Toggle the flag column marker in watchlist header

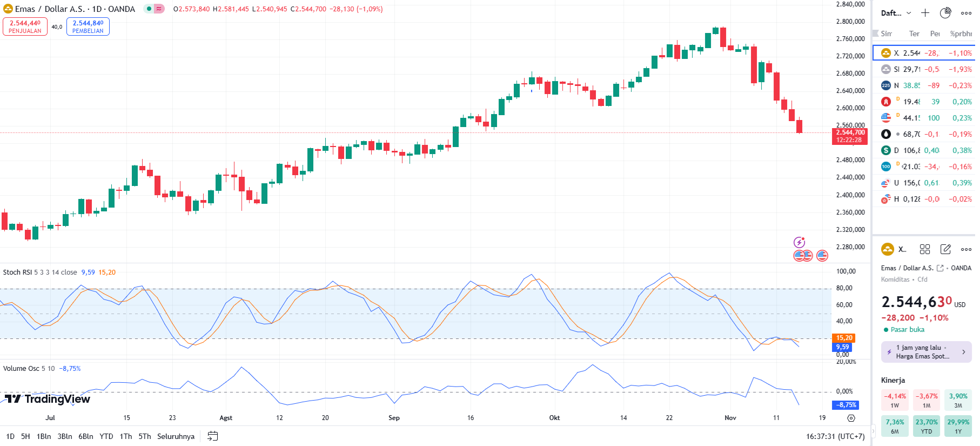(x=876, y=34)
